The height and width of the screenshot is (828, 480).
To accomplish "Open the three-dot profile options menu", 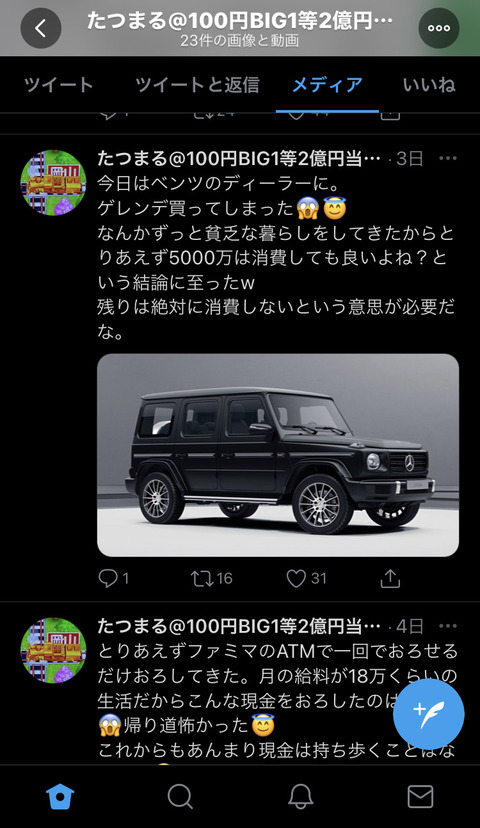I will [439, 28].
